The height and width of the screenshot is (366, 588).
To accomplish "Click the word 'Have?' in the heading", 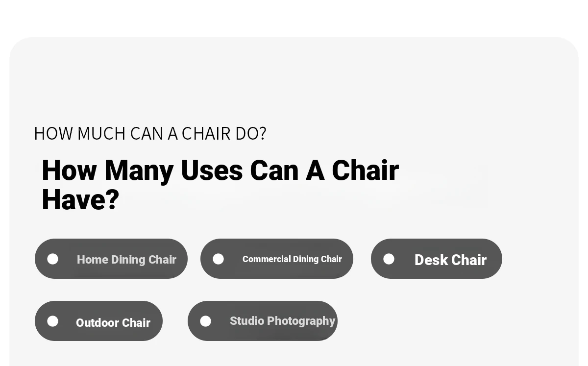I will click(80, 200).
